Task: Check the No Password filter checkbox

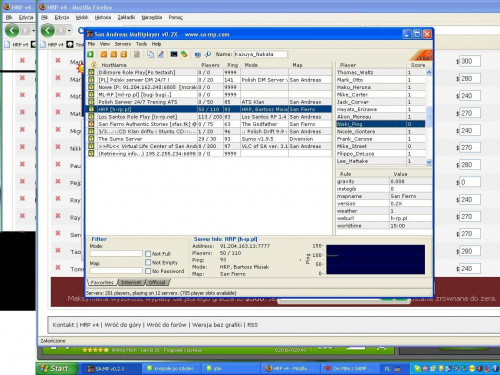Action: 148,271
